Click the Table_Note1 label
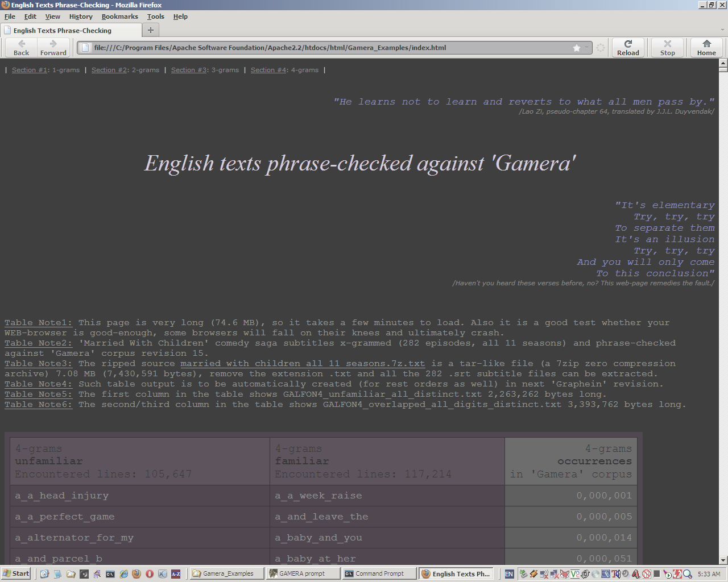The image size is (728, 582). (x=39, y=322)
